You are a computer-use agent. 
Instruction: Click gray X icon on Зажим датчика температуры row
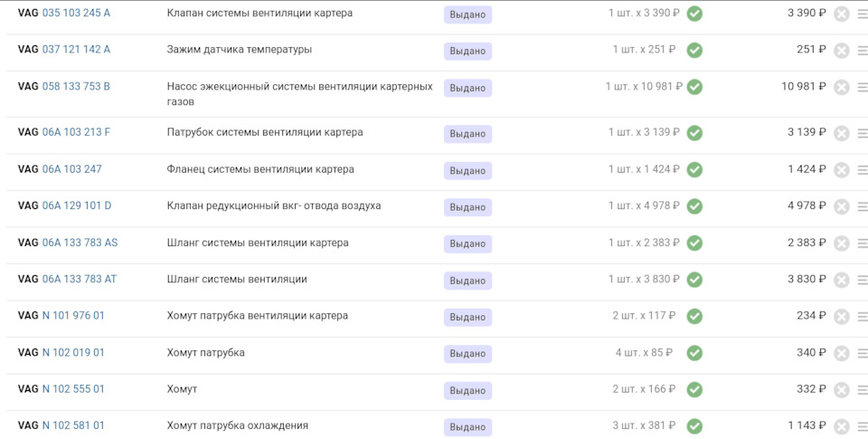point(842,51)
